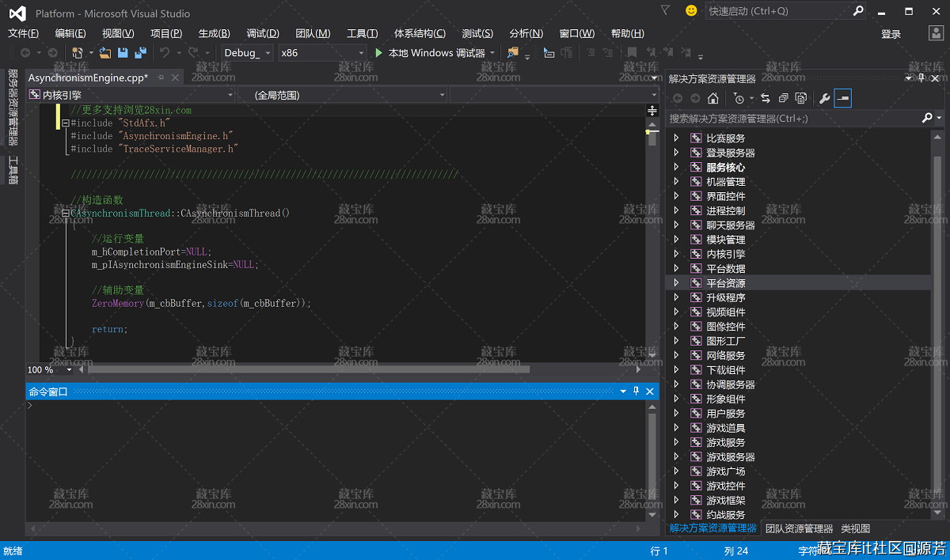Click the Find in Files toolbar icon
The image size is (950, 560).
pyautogui.click(x=512, y=53)
